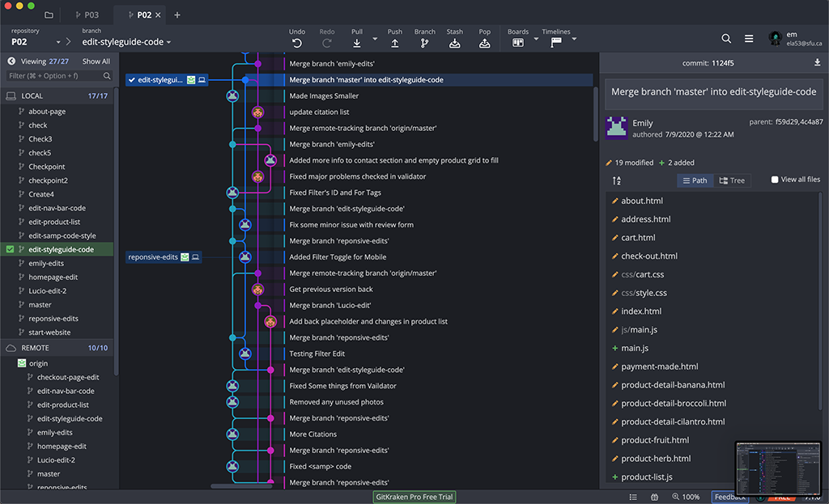Toggle View all files checkbox
Viewport: 829px width, 504px height.
point(775,180)
